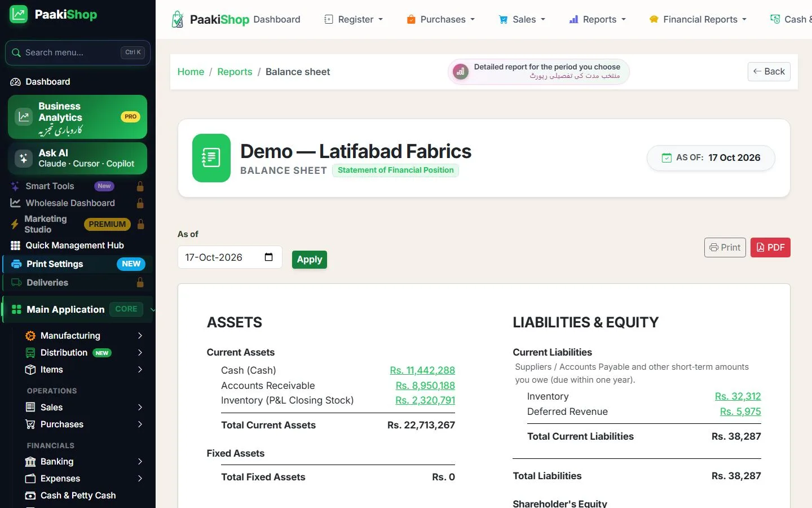Open the Dashboard sidebar item
The image size is (812, 508).
[78, 82]
